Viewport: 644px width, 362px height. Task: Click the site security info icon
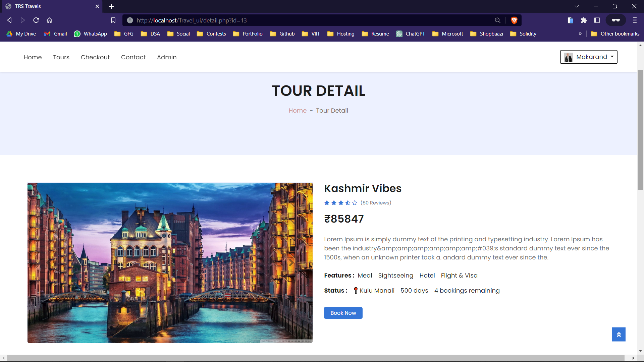click(130, 20)
